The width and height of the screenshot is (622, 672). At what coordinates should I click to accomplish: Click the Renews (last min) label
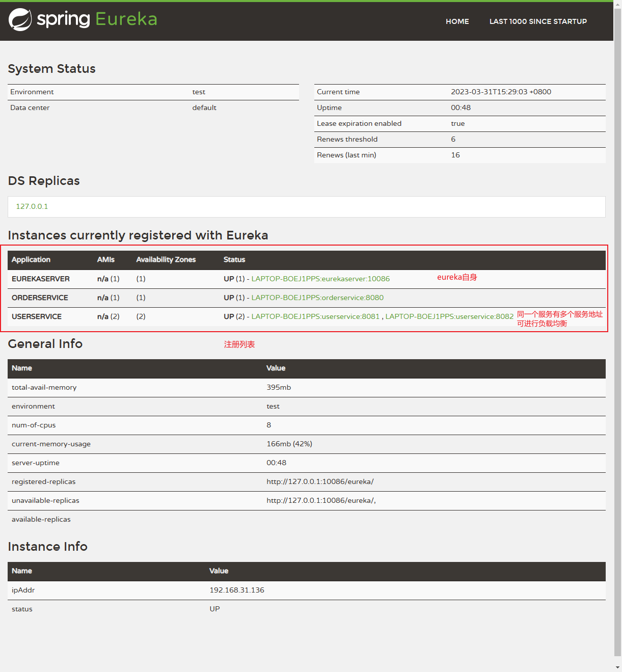346,155
